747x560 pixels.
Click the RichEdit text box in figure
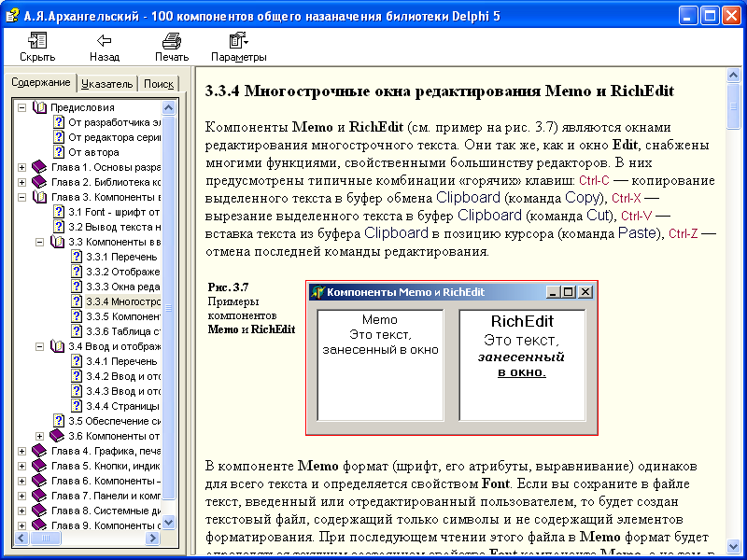pos(522,366)
